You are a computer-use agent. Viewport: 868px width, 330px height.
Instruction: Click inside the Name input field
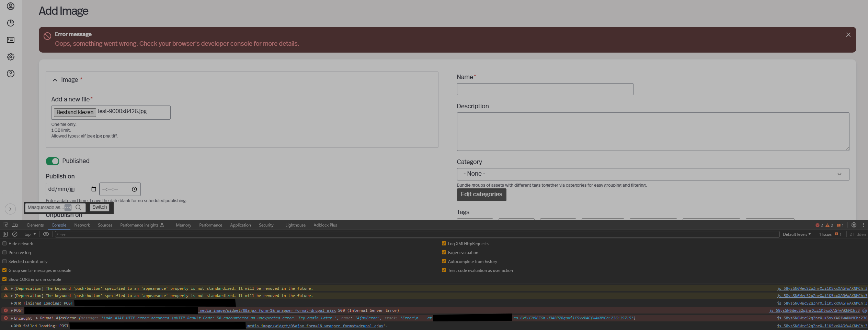tap(545, 89)
